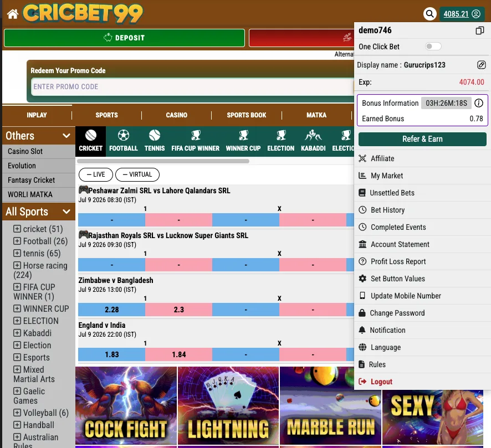Image resolution: width=491 pixels, height=448 pixels.
Task: Open Winner Cup trophy icon
Action: 243,135
